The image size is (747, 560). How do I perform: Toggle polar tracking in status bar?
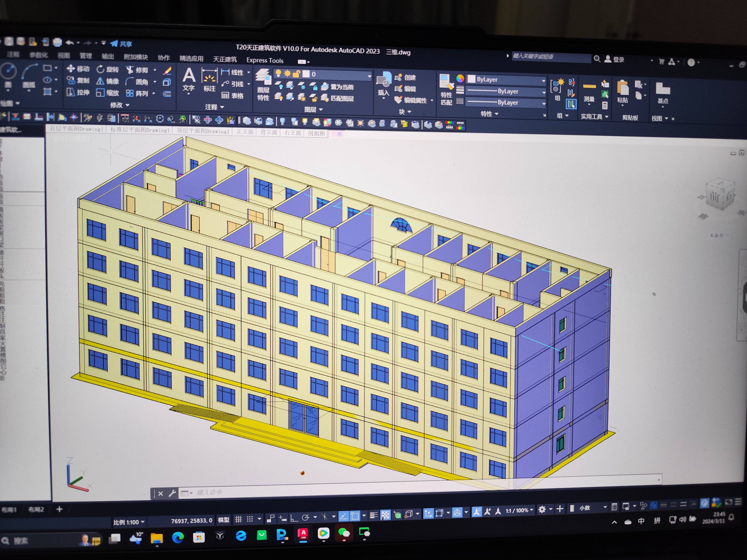306,518
